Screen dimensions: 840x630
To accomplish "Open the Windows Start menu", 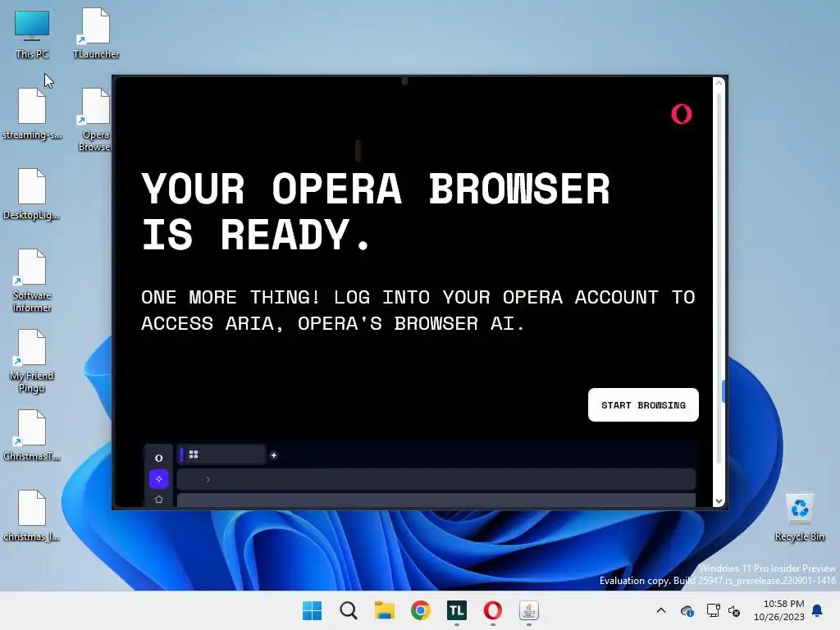I will click(313, 610).
